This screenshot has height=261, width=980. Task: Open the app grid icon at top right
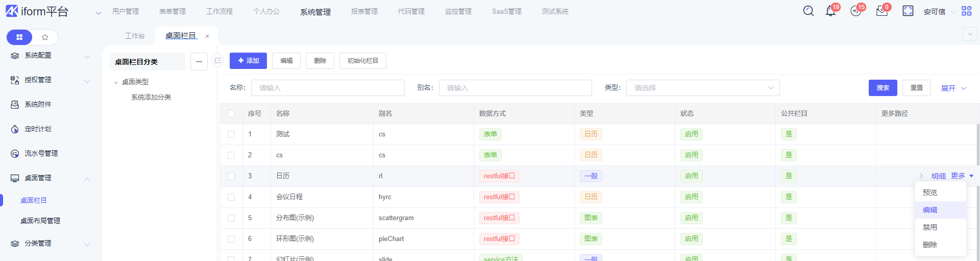click(x=966, y=11)
